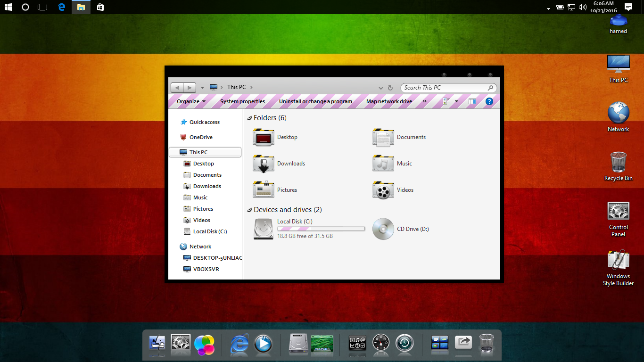Open the Downloads folder icon
The image size is (644, 362).
click(x=264, y=164)
